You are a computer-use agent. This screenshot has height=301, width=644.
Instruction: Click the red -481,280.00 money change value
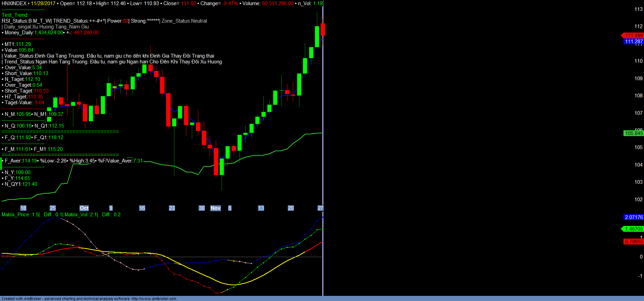pyautogui.click(x=86, y=33)
